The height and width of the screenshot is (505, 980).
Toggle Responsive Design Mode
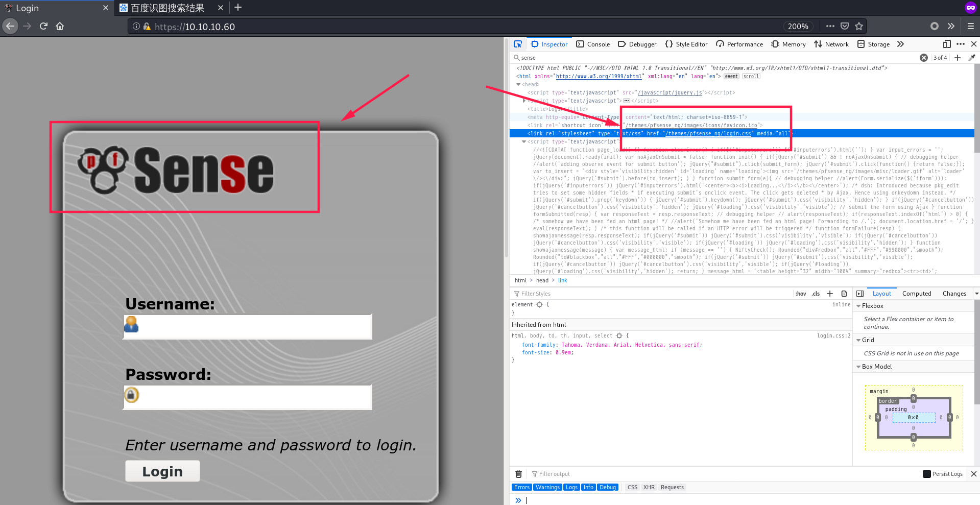point(947,44)
